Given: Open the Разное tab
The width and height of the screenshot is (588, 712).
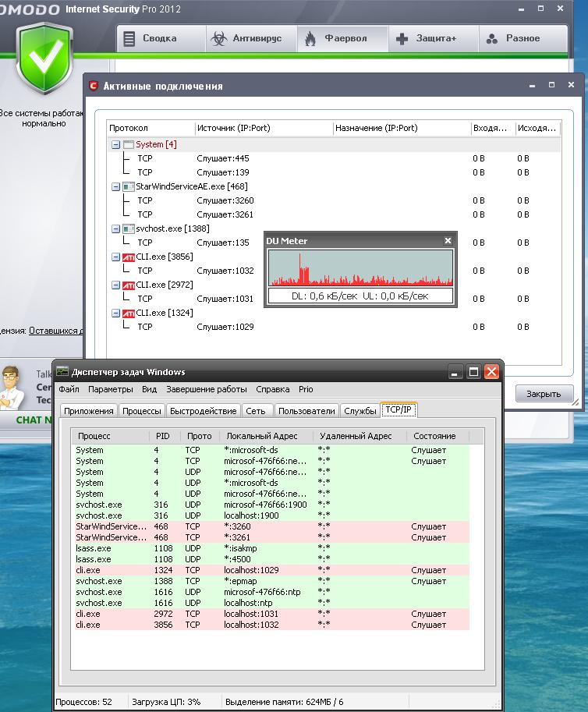Looking at the screenshot, I should 522,38.
